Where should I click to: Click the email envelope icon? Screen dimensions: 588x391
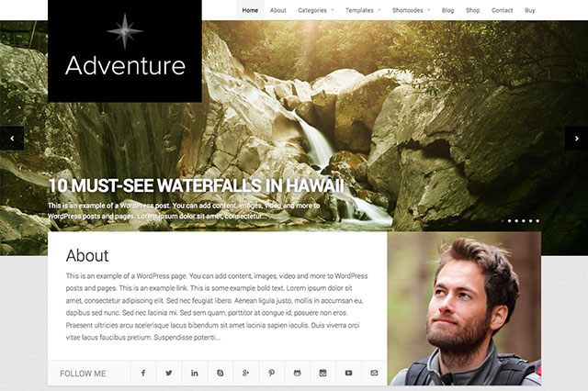point(374,373)
